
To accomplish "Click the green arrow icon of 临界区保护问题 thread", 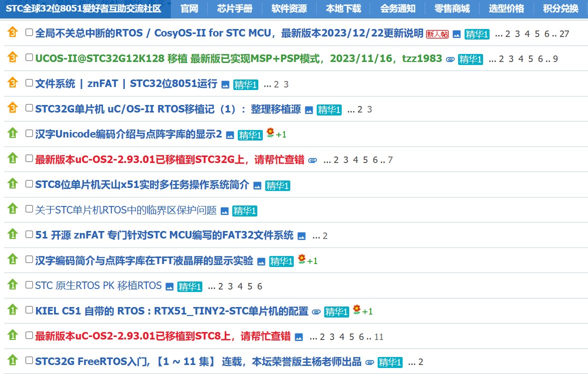I will coord(13,209).
